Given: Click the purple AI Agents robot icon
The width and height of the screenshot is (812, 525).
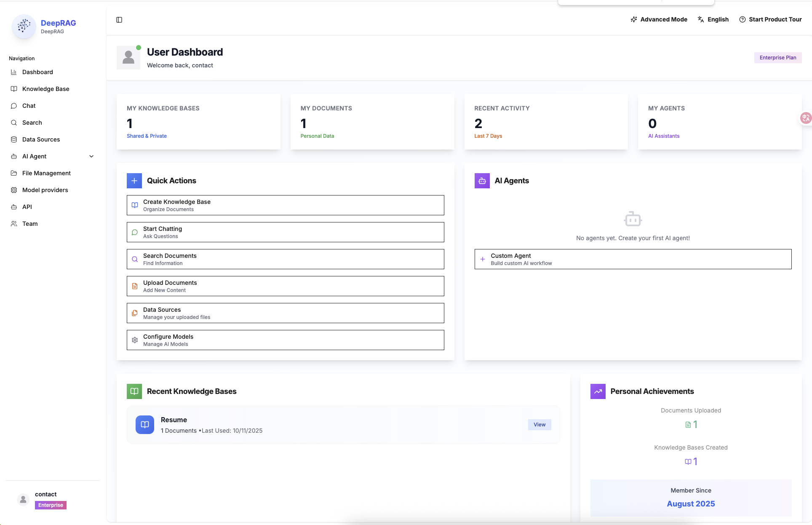Looking at the screenshot, I should tap(482, 181).
